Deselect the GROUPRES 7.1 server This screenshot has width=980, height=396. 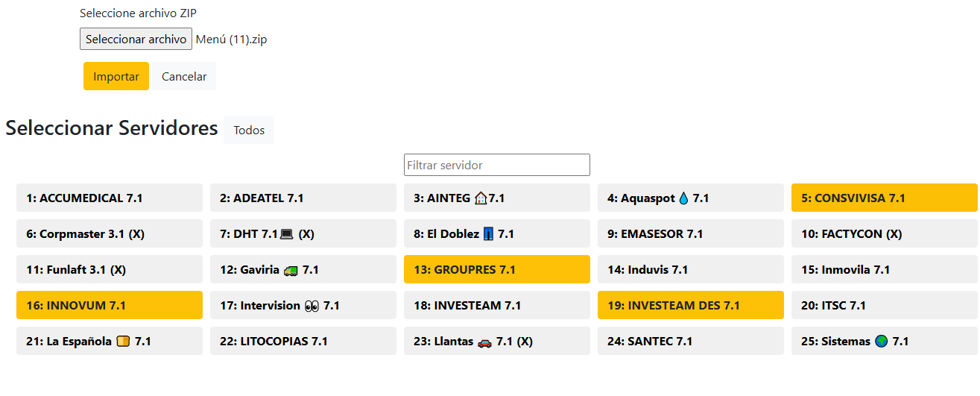[x=496, y=270]
